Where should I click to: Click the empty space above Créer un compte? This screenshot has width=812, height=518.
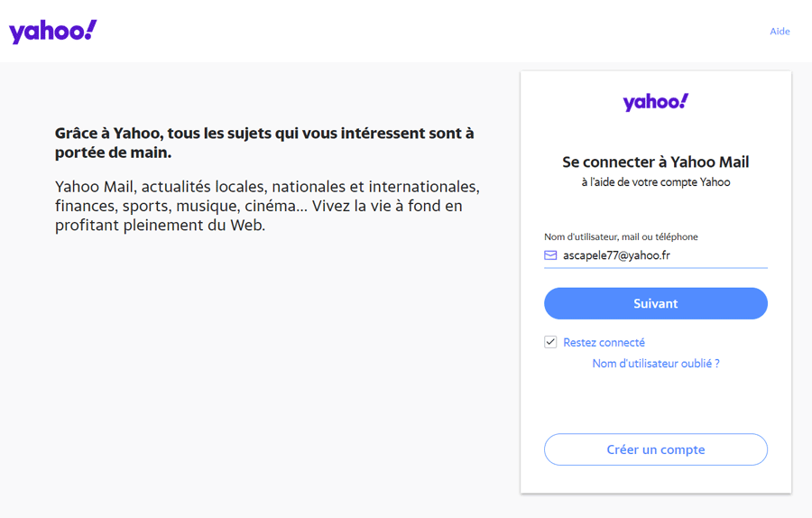point(656,402)
